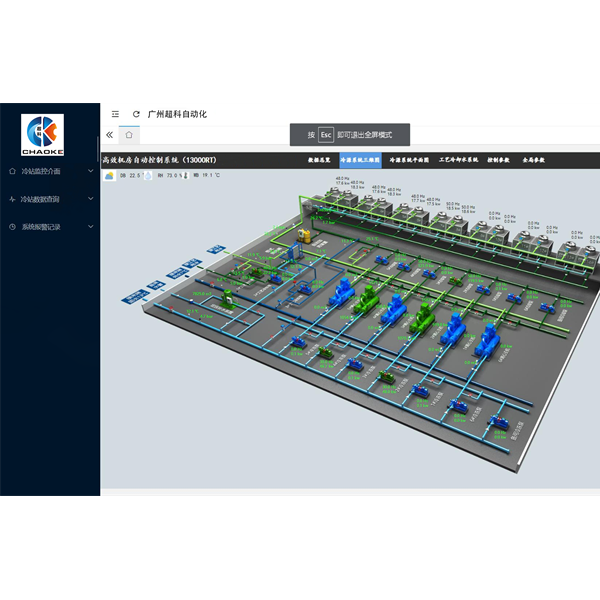The height and width of the screenshot is (600, 600).
Task: Click the water droplet humidity icon
Action: pos(148,176)
